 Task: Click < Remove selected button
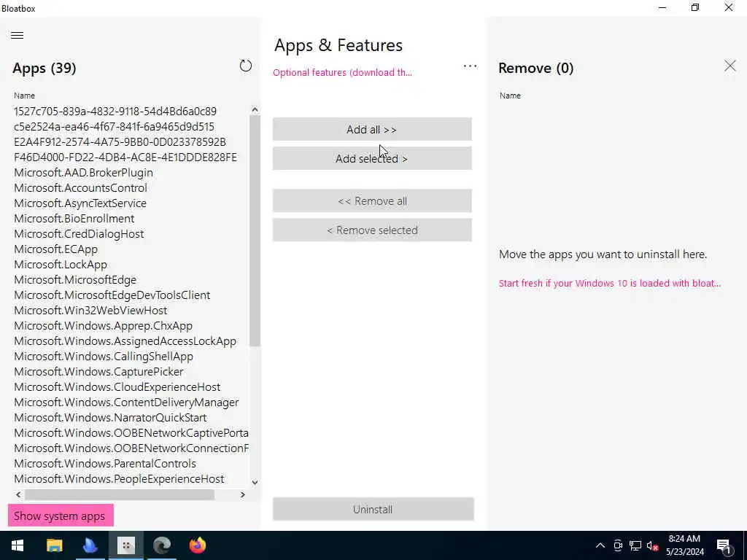[372, 230]
